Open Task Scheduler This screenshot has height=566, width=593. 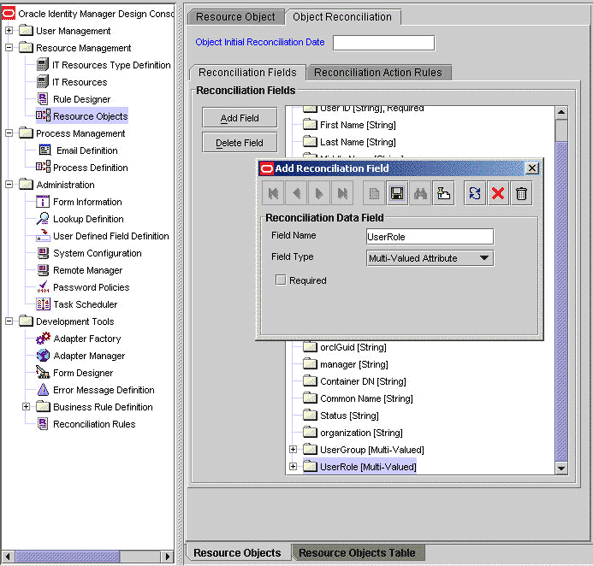(85, 304)
